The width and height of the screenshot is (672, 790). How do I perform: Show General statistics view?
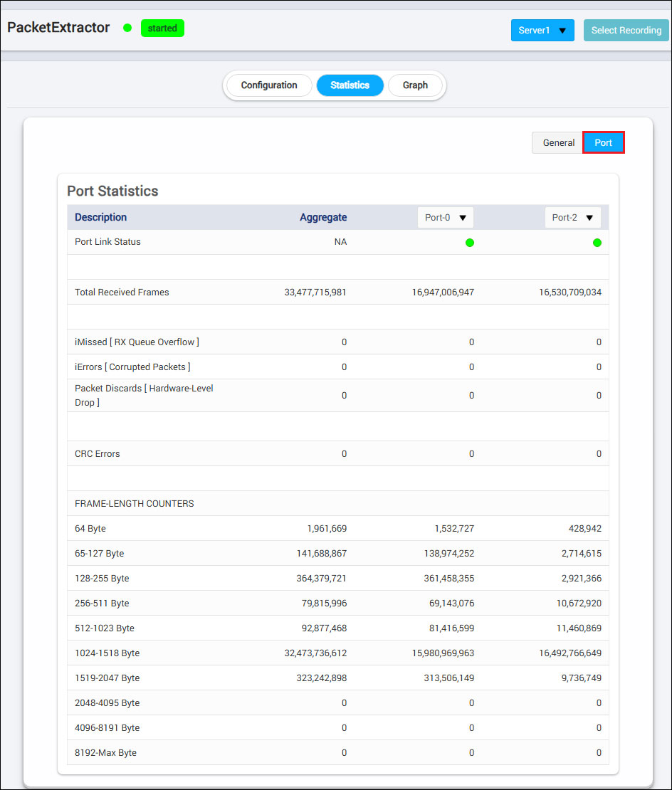558,143
